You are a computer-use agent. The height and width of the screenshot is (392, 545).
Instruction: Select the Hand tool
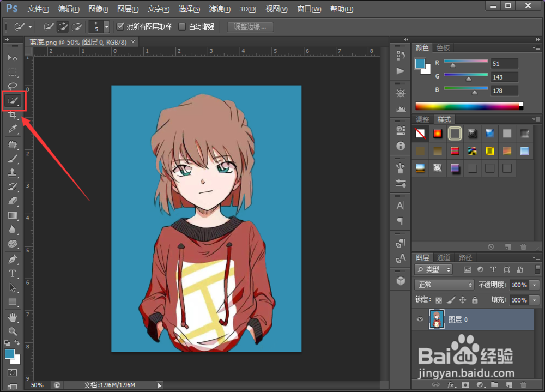[13, 317]
